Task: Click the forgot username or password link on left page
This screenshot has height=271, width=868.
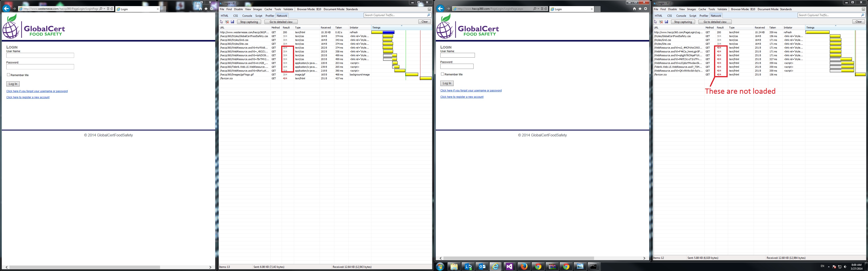Action: 37,91
